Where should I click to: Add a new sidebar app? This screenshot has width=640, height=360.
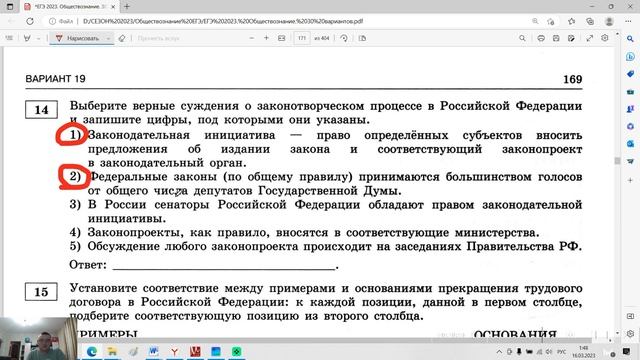[630, 180]
